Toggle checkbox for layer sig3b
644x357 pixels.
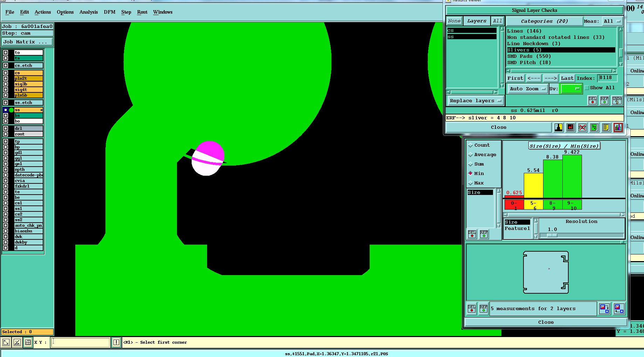6,84
